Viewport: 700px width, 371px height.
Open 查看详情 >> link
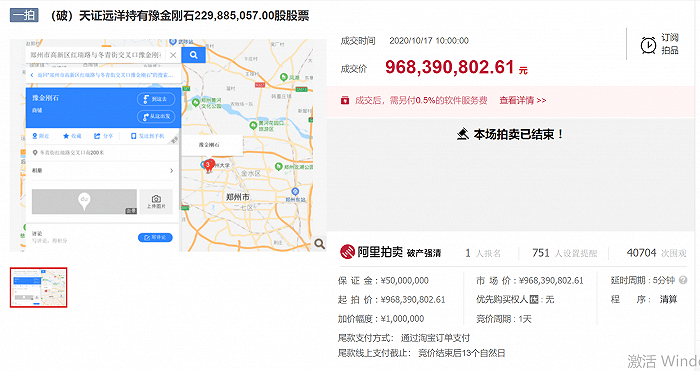point(522,100)
